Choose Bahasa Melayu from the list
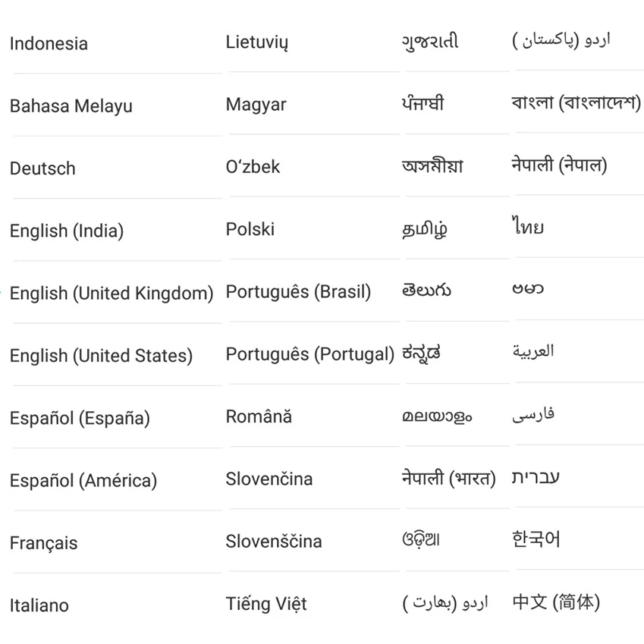Screen dimensions: 644x644 tap(71, 106)
